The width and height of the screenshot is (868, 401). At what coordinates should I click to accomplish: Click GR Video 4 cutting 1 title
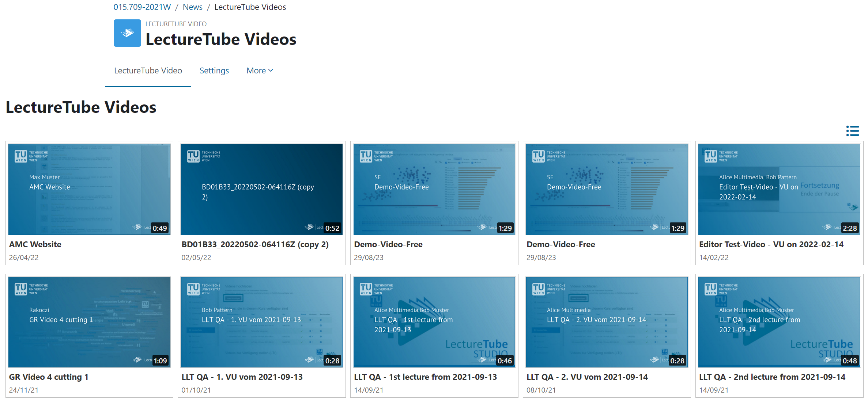[49, 377]
